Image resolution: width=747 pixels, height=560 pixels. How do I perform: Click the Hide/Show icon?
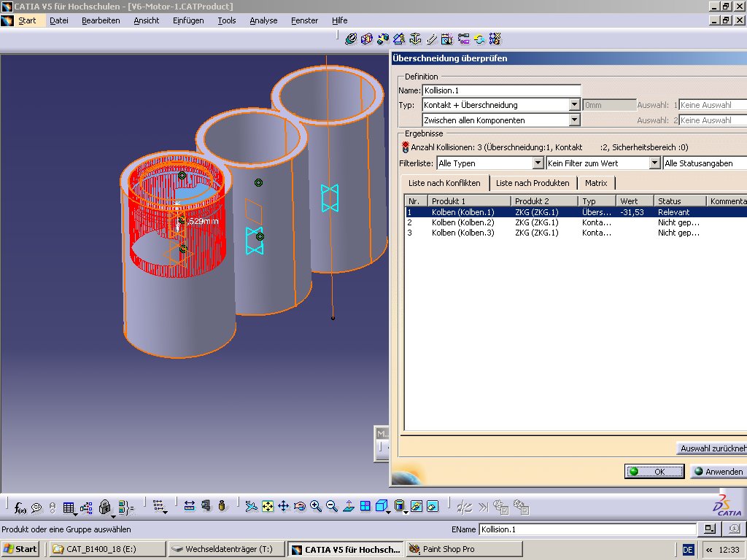click(x=417, y=506)
